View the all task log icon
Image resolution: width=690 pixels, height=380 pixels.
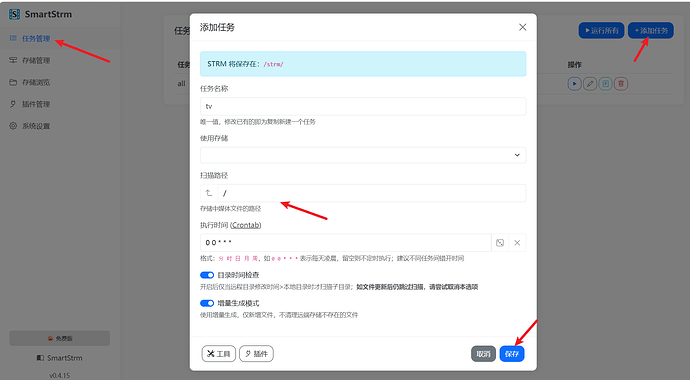(606, 84)
